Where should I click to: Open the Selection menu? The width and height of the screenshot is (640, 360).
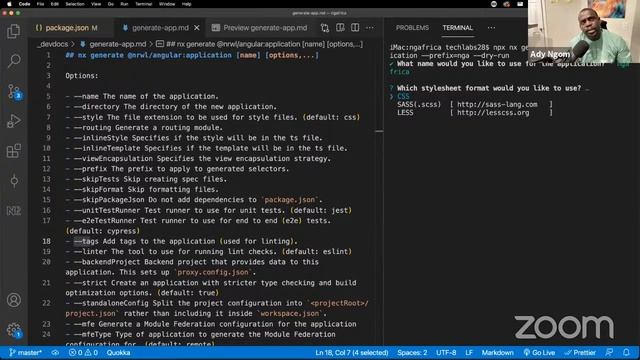click(75, 4)
